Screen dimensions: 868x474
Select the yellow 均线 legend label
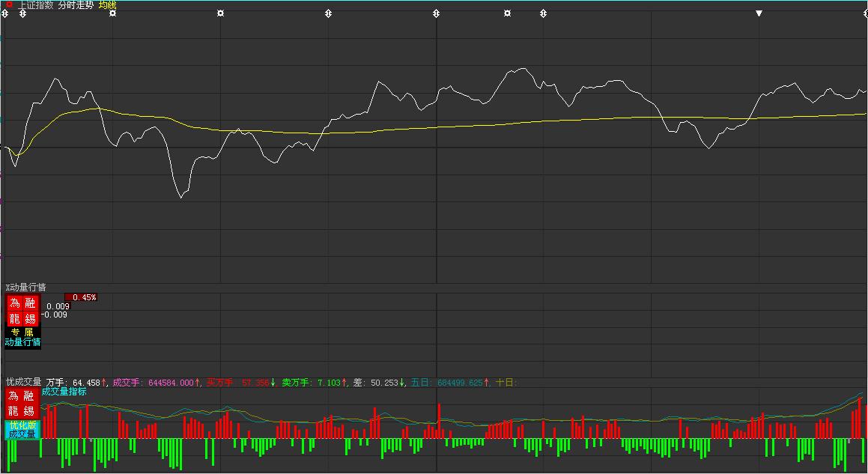point(107,5)
